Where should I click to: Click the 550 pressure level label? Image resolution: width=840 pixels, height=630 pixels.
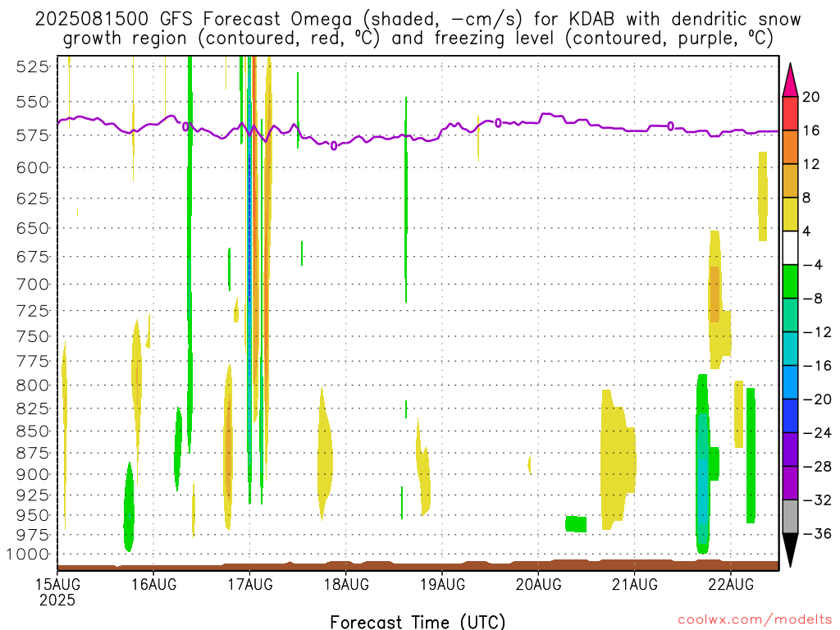click(33, 102)
